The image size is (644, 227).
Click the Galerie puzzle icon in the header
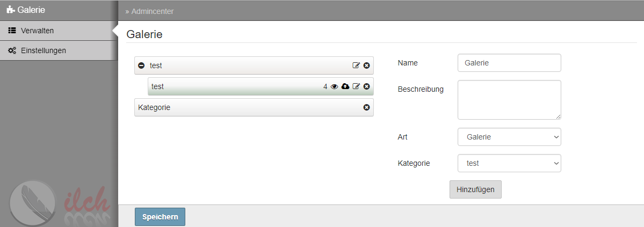(11, 10)
